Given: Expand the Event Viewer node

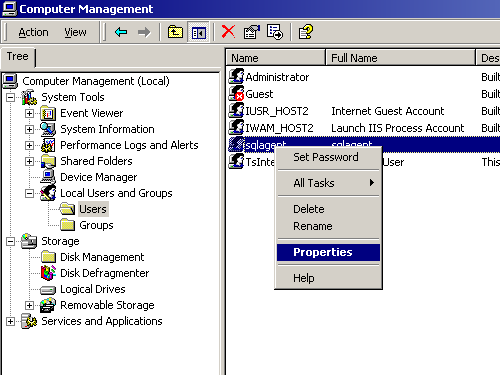Looking at the screenshot, I should click(30, 113).
